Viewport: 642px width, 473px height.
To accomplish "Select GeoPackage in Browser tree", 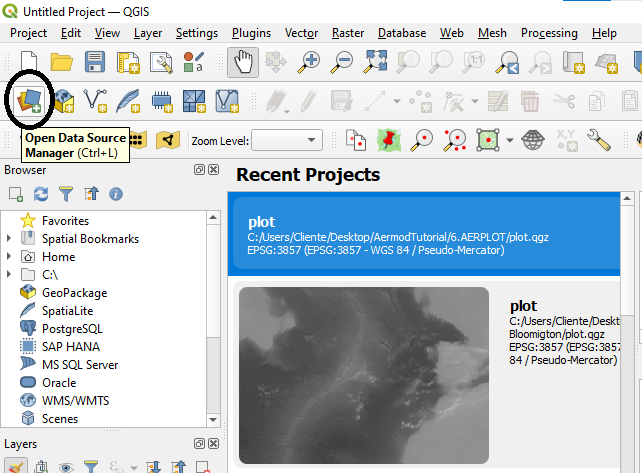I will click(x=75, y=293).
